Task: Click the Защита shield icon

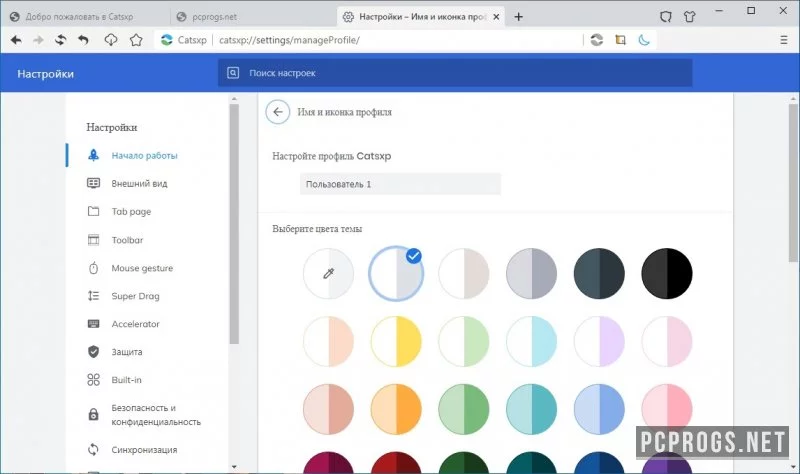Action: (x=93, y=352)
